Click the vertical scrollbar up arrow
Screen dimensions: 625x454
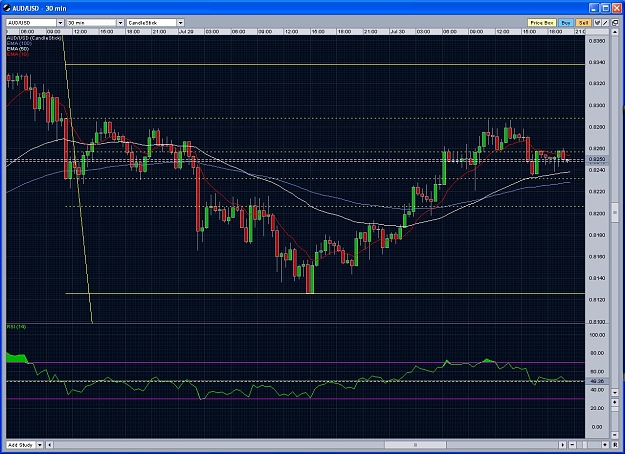(615, 32)
